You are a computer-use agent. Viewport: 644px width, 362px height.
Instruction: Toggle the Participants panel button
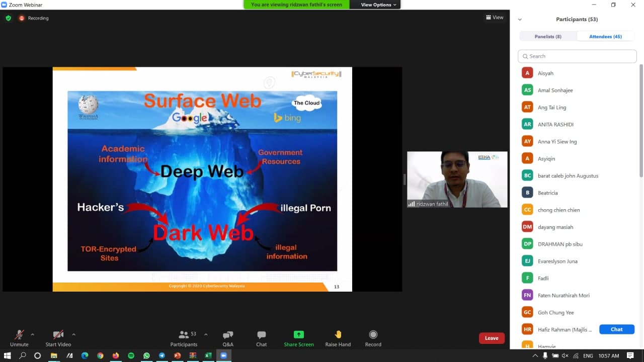tap(184, 338)
